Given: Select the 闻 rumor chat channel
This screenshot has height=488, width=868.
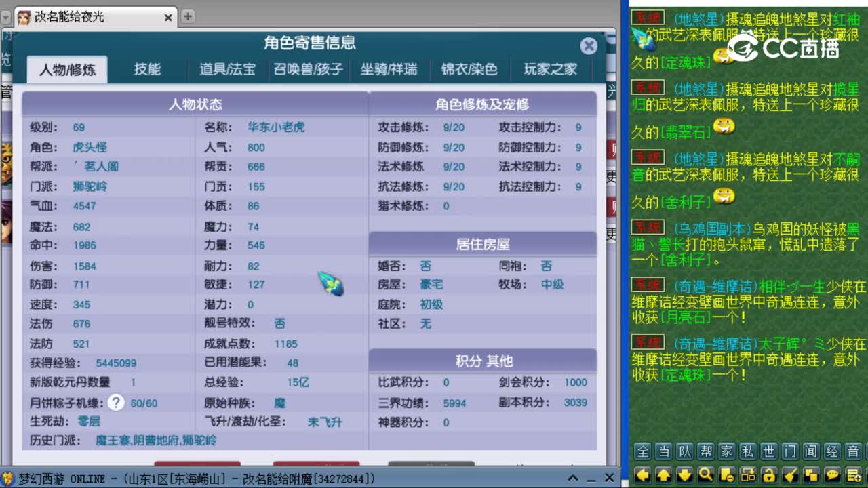Looking at the screenshot, I should tap(811, 451).
